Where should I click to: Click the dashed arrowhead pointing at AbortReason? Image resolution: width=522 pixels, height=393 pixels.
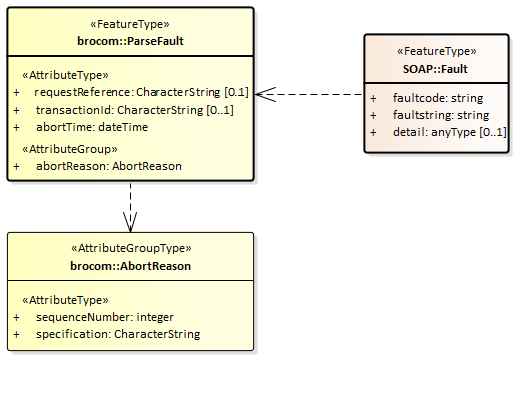coord(130,222)
